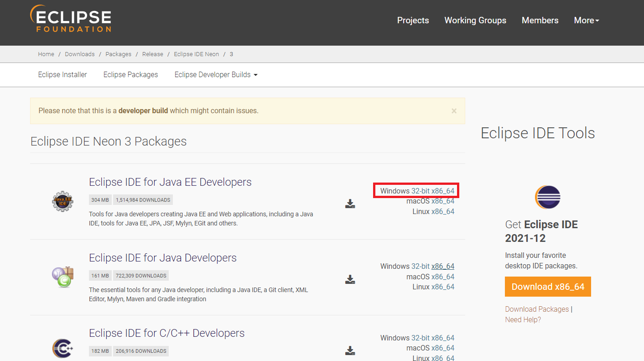Screen dimensions: 644x361
Task: Click macOS x86_64 link for Java EE Developers
Action: point(443,201)
